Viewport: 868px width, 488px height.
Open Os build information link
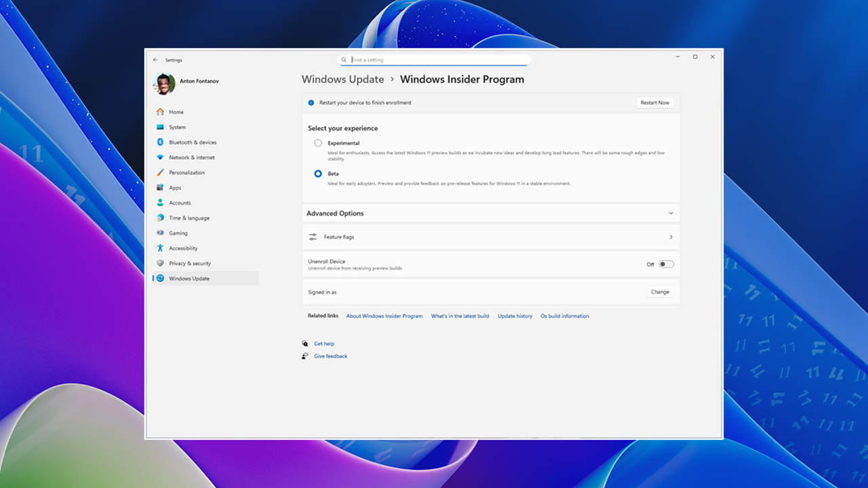(x=565, y=316)
